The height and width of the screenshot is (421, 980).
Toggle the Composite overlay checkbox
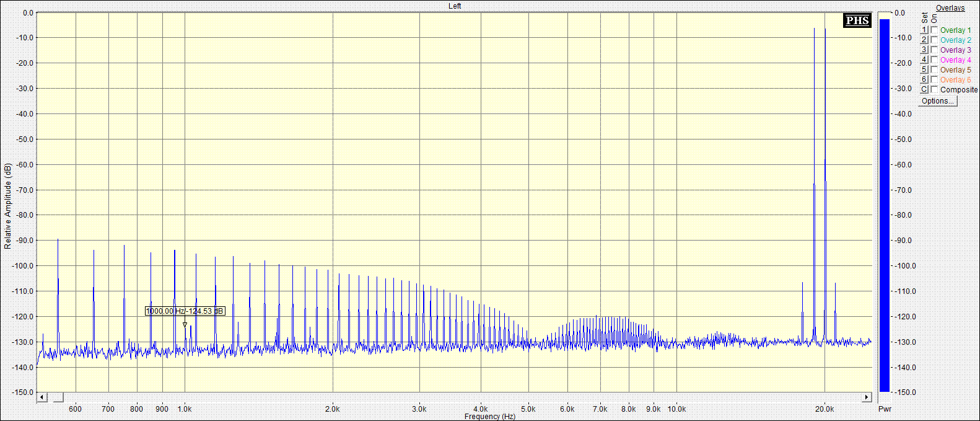point(934,89)
